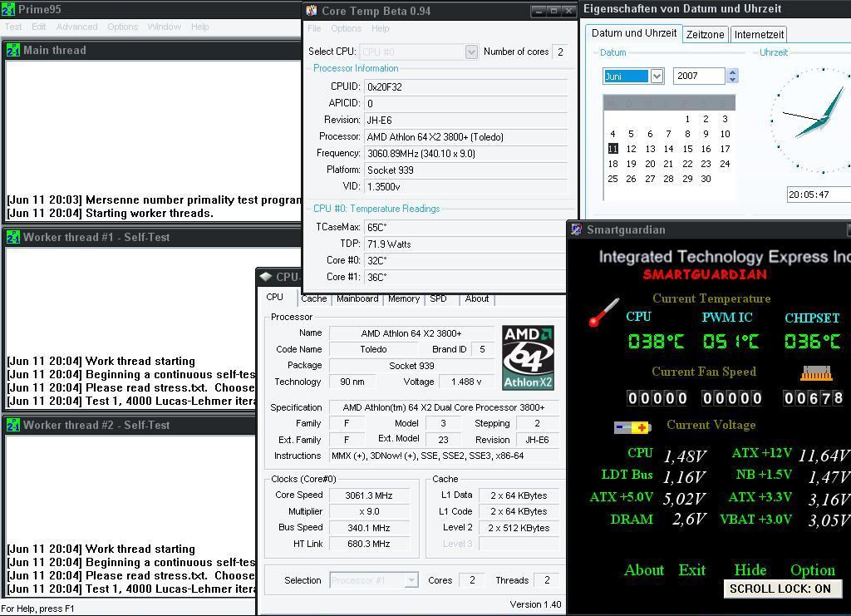Click the CPU-Z title bar icon

265,277
